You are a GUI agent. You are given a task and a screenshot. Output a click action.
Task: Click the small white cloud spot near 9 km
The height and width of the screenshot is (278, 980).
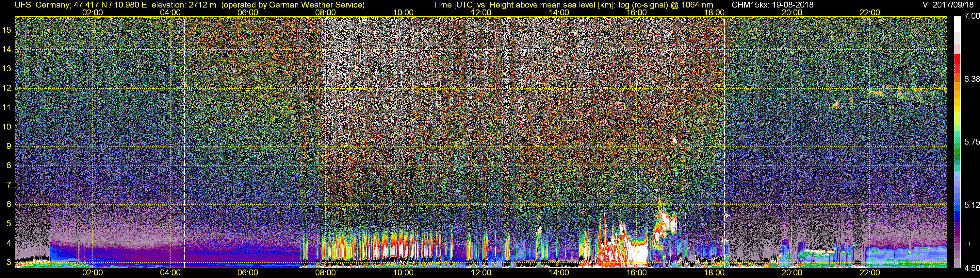[675, 140]
